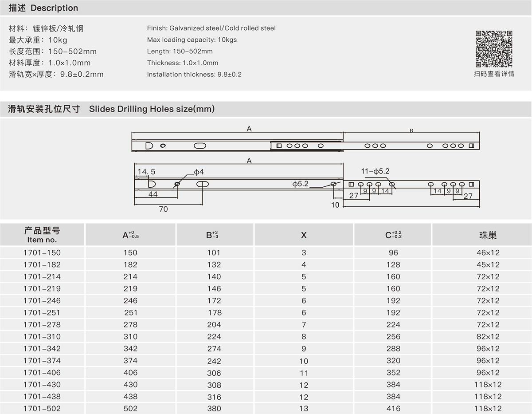Click the '44' dimension in drawing
532x414 pixels.
tap(153, 194)
